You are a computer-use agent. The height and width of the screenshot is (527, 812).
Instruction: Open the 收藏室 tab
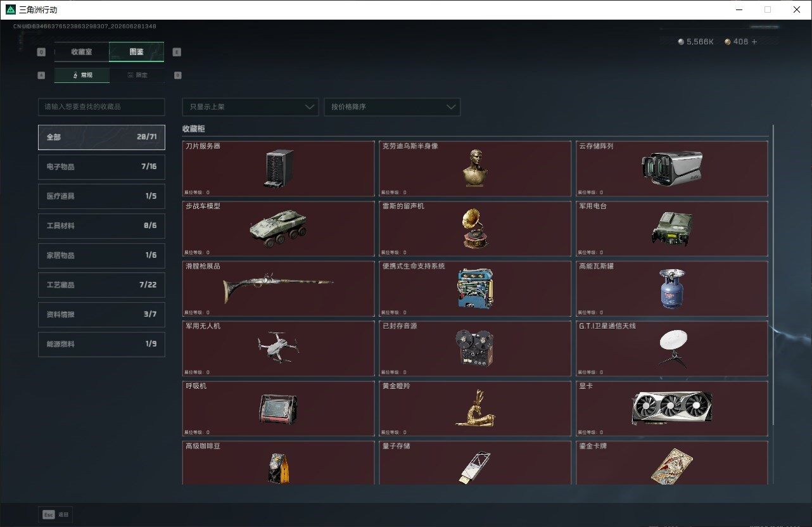point(82,52)
